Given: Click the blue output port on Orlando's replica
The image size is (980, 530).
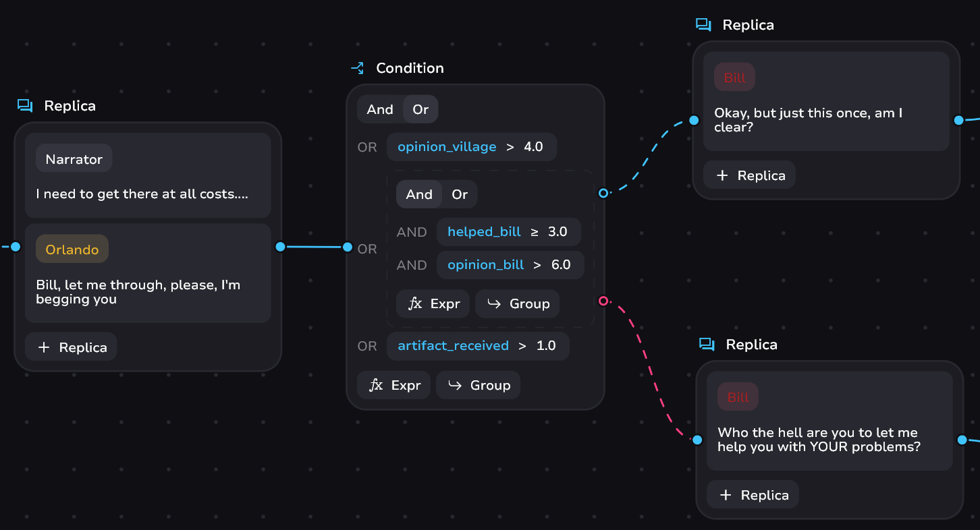Looking at the screenshot, I should coord(279,247).
